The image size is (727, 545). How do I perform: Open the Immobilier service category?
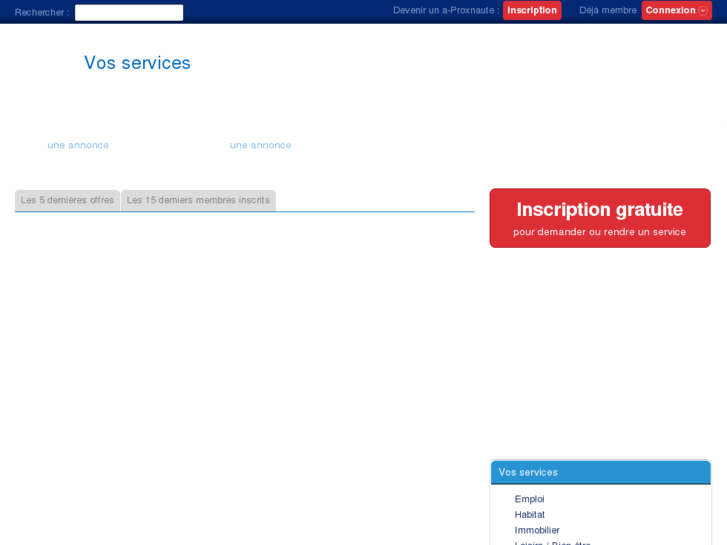537,530
